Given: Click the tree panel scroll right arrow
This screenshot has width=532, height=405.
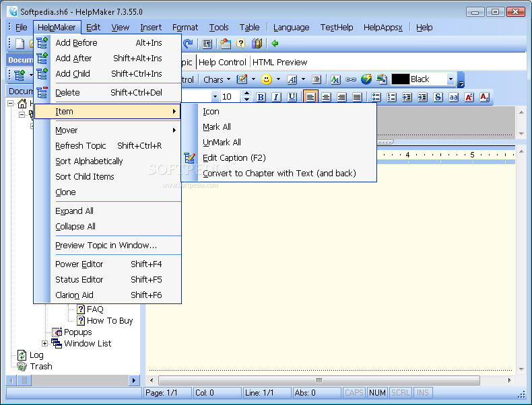Looking at the screenshot, I should pyautogui.click(x=134, y=380).
